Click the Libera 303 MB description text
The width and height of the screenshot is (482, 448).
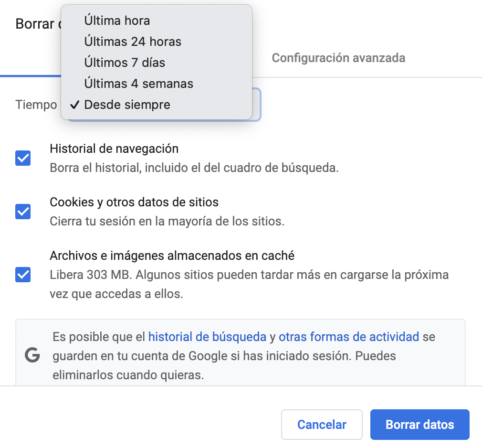pyautogui.click(x=248, y=276)
